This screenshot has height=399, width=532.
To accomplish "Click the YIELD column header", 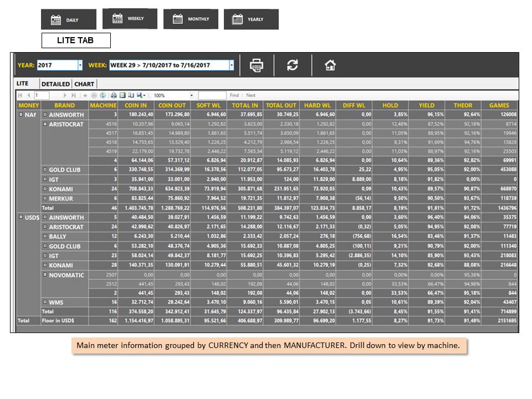I will pyautogui.click(x=427, y=105).
